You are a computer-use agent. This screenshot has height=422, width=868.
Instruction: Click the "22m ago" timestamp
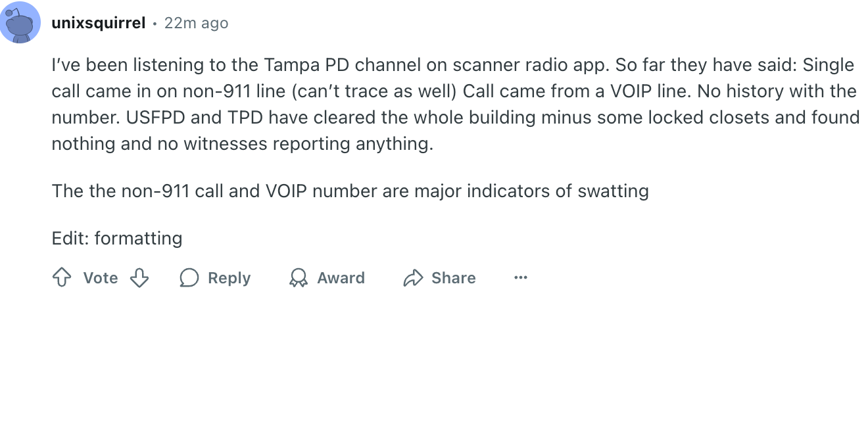(x=196, y=23)
